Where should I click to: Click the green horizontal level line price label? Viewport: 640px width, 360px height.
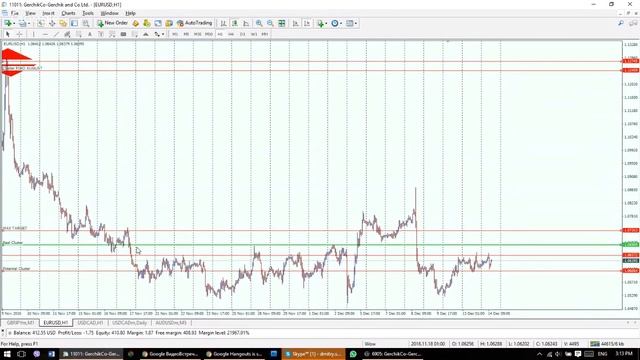click(x=631, y=244)
